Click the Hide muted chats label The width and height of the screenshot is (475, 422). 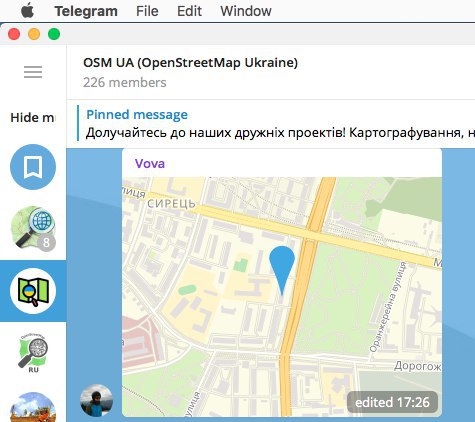[33, 118]
